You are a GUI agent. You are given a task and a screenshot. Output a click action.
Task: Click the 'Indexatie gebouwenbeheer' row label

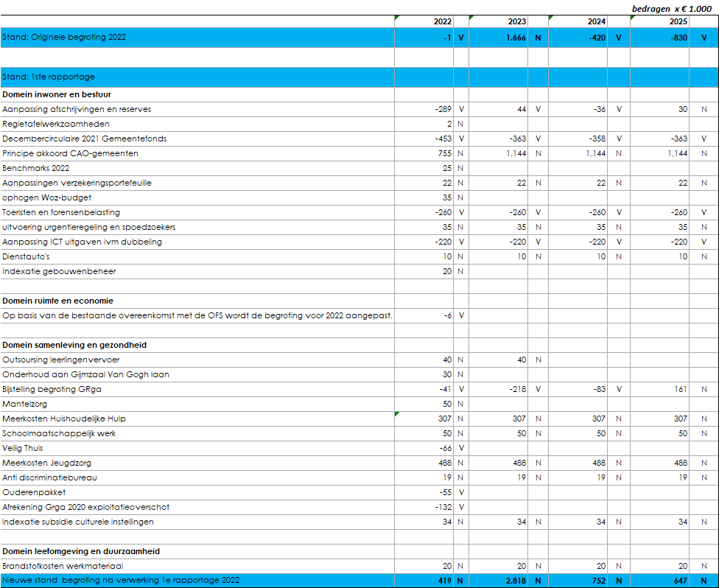click(59, 271)
